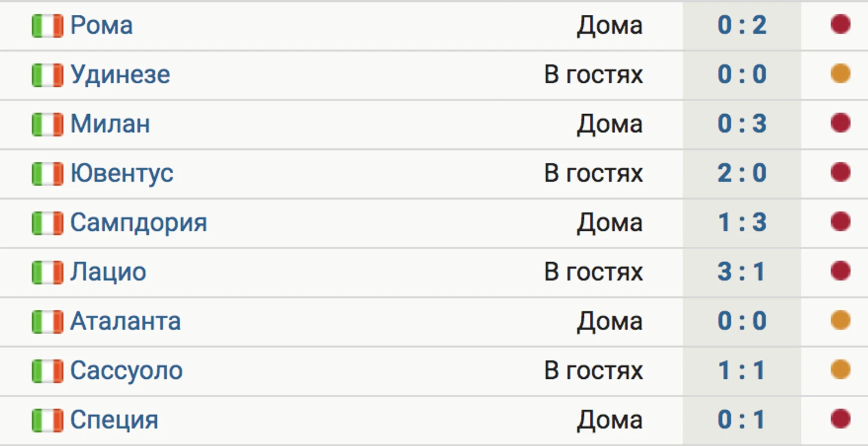Open the Сампдория team link
The width and height of the screenshot is (868, 446).
[x=139, y=223]
